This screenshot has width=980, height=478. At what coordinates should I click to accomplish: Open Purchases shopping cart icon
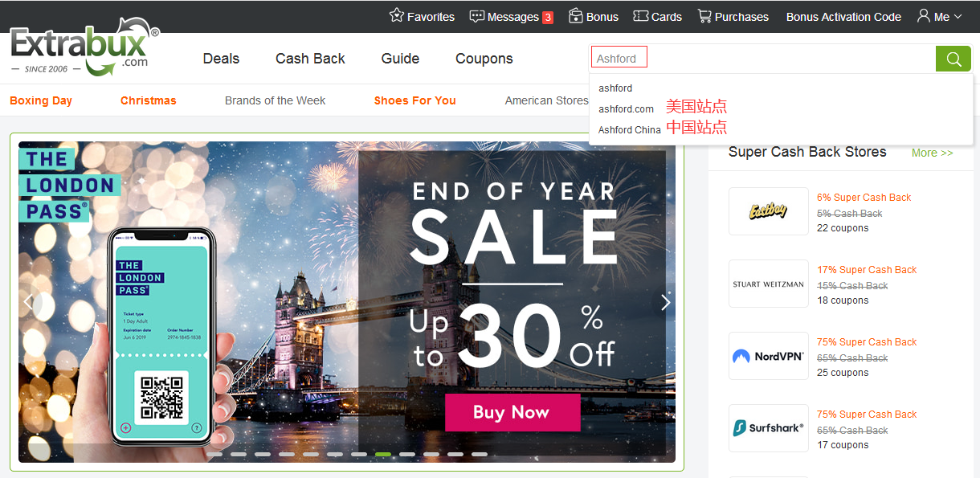pos(704,16)
